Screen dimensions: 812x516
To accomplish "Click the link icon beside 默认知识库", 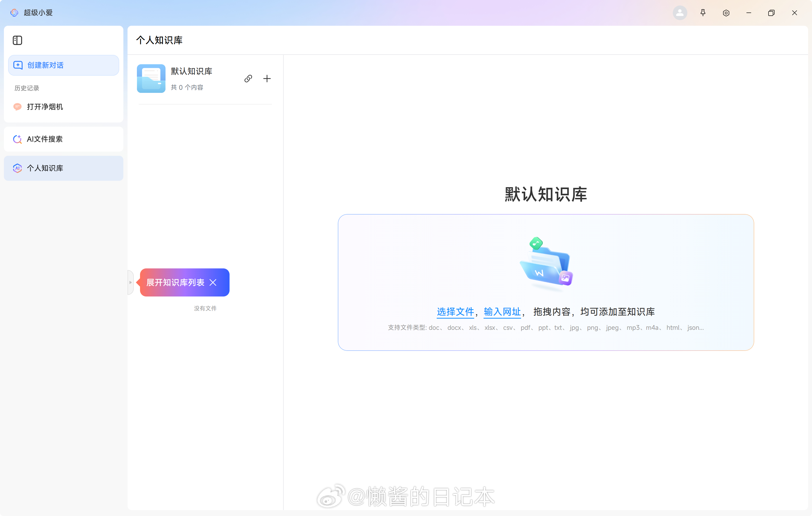I will [248, 79].
